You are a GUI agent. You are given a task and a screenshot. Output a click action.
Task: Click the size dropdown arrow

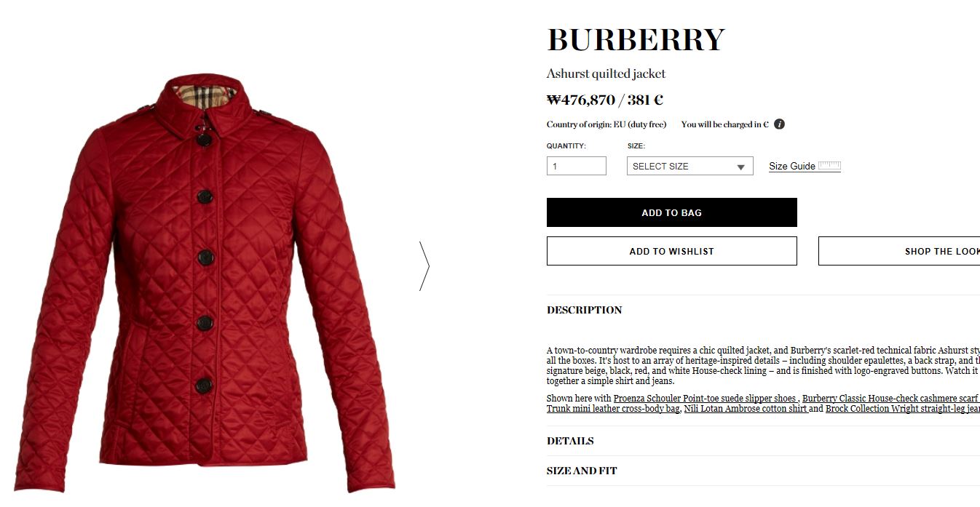740,167
